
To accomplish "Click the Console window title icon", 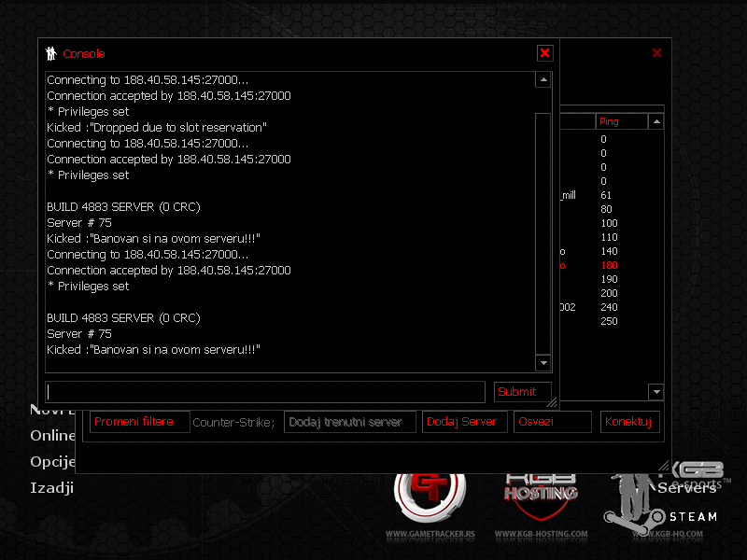I will (x=51, y=53).
